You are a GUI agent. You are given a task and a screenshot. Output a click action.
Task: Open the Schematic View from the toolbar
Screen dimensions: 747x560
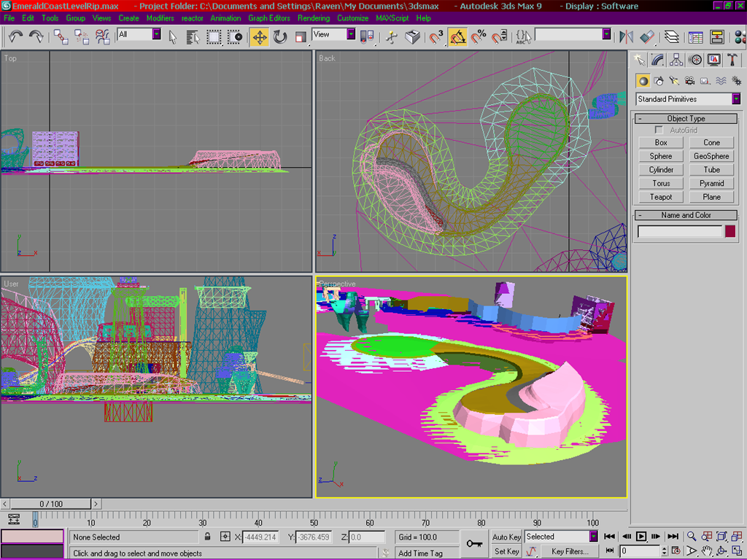(x=716, y=36)
